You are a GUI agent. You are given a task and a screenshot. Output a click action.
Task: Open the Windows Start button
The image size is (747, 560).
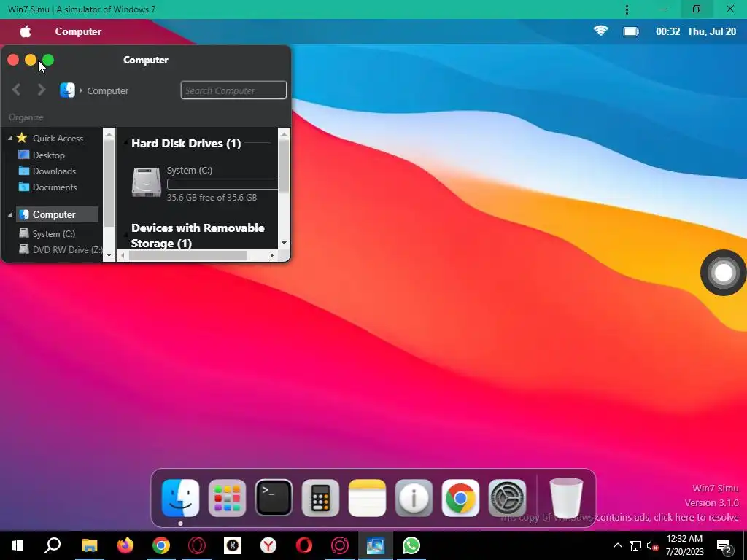(18, 545)
